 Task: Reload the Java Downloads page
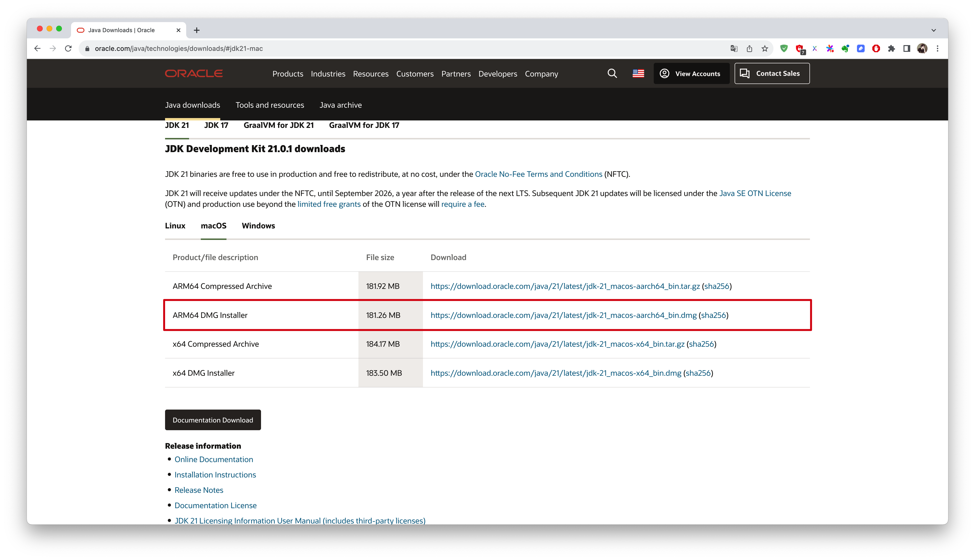(x=68, y=48)
